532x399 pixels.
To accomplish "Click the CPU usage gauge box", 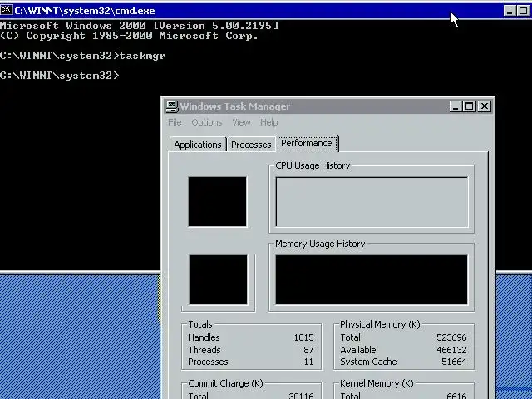I will (218, 201).
